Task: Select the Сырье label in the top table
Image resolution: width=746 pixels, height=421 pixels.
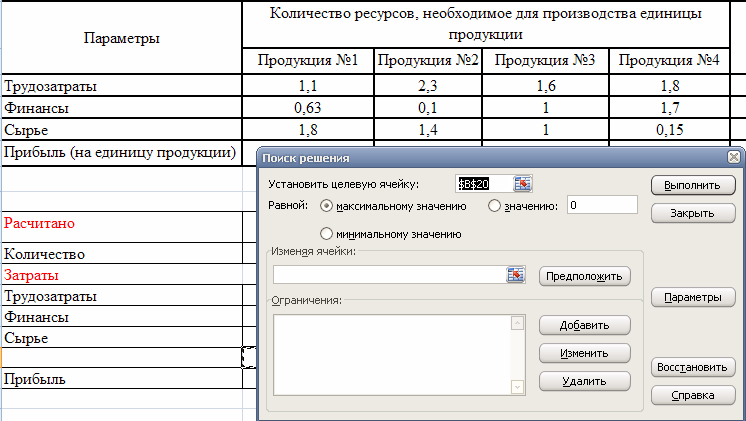Action: [x=122, y=129]
